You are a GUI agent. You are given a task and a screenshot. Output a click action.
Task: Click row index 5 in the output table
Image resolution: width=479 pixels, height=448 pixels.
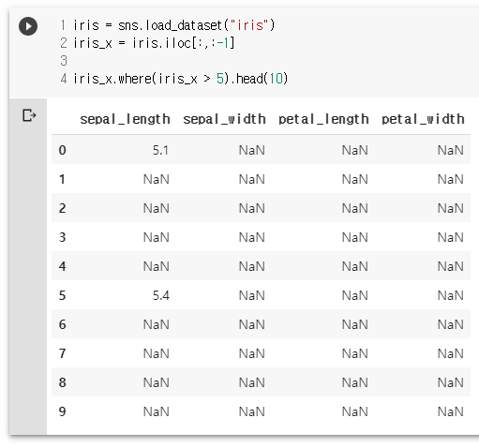pyautogui.click(x=63, y=295)
